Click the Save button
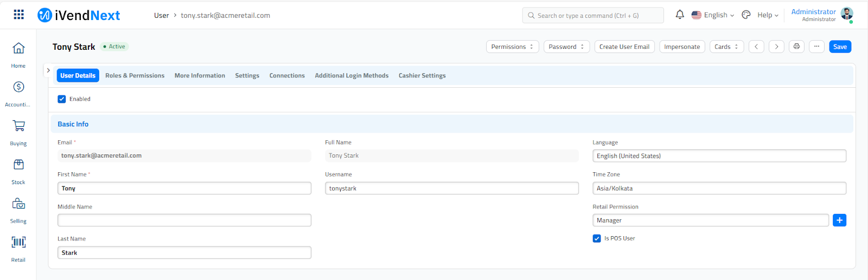This screenshot has height=280, width=868. [840, 47]
